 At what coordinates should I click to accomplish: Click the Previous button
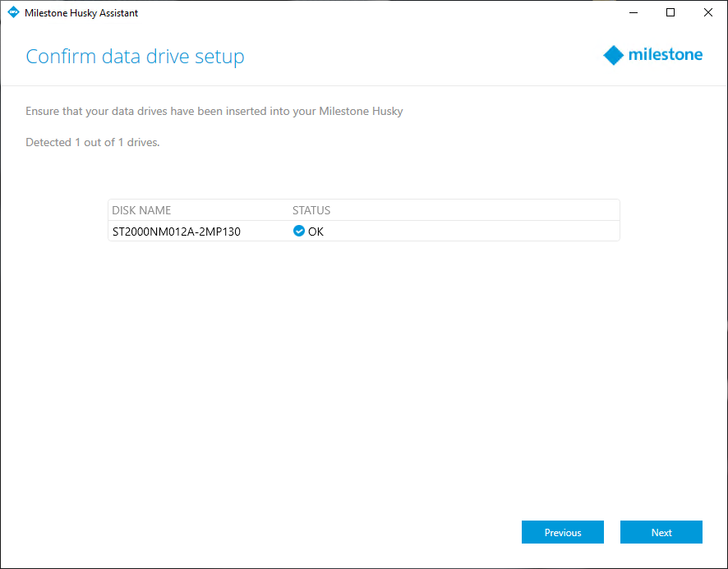[562, 532]
